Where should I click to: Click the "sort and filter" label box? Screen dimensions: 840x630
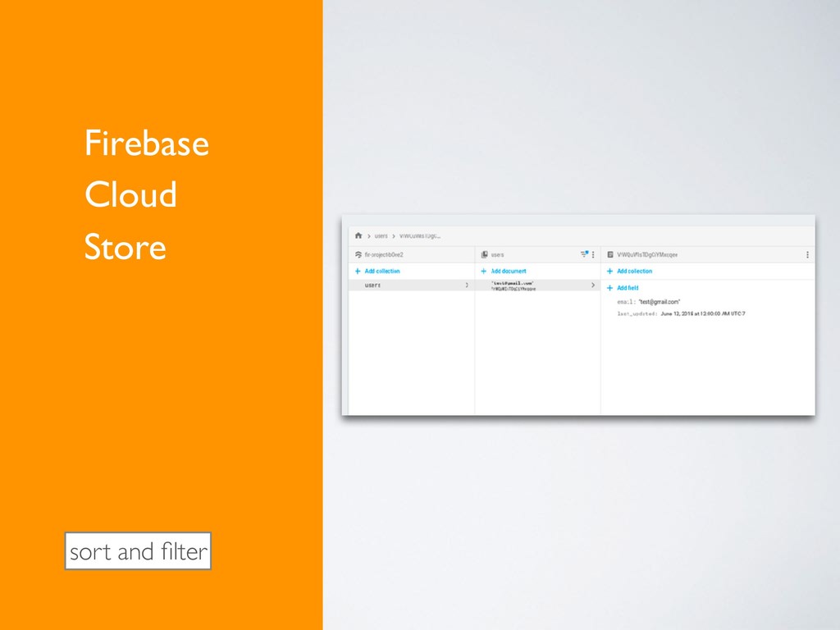pyautogui.click(x=138, y=550)
